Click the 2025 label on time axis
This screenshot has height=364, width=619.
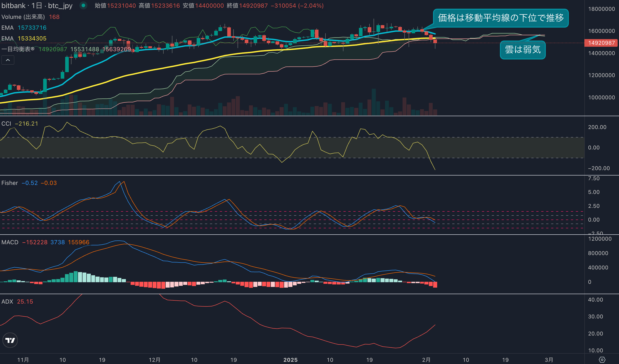(x=290, y=360)
